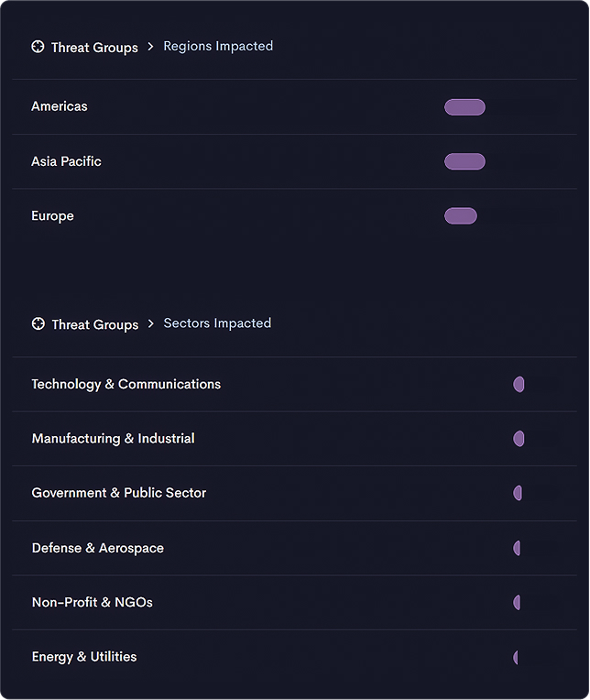Click the crosshair icon beside Regions Impacted
The image size is (590, 700).
pyautogui.click(x=38, y=47)
